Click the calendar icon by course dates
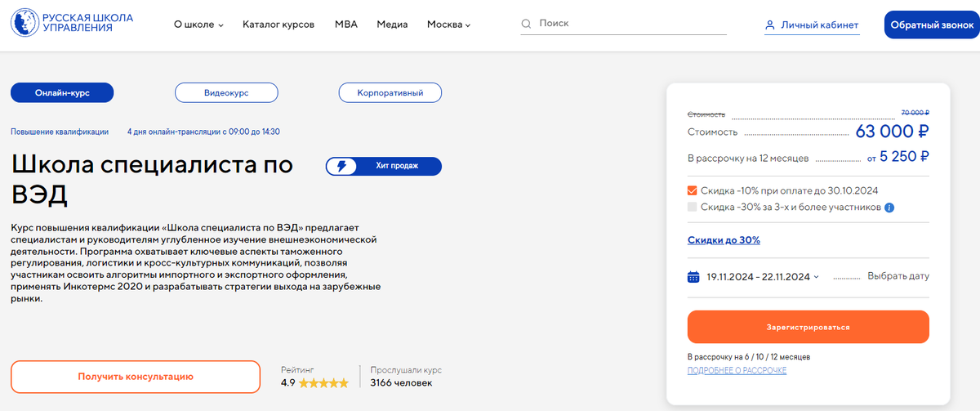The width and height of the screenshot is (980, 411). [693, 277]
